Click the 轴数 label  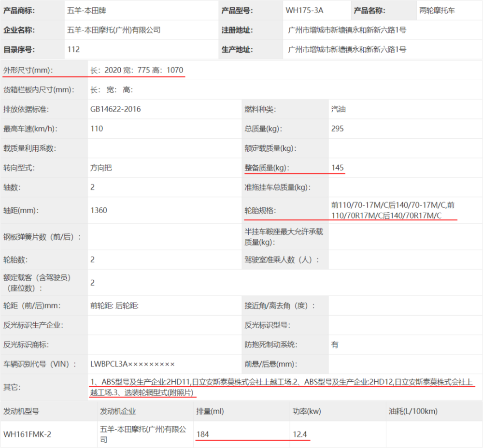pos(12,188)
